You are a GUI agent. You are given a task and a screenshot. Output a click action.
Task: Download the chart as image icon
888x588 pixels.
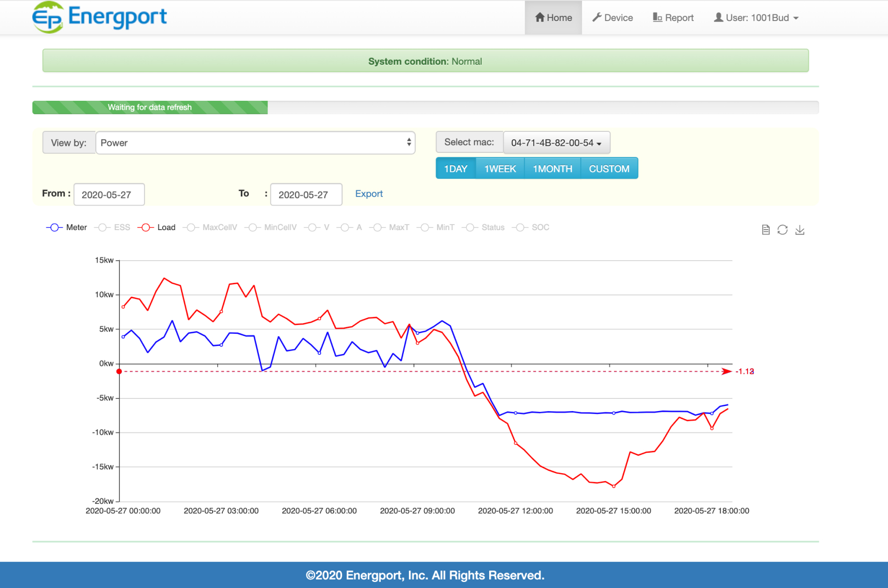click(x=800, y=230)
